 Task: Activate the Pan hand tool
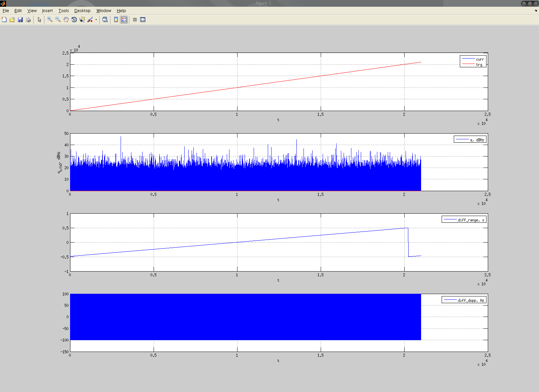(x=66, y=20)
